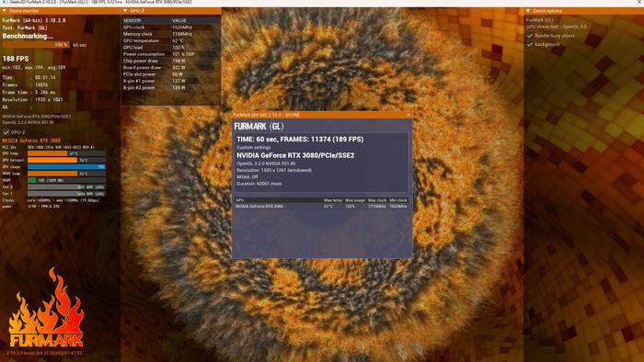Click the Max temp column header
Image resolution: width=644 pixels, height=362 pixels.
coord(333,200)
